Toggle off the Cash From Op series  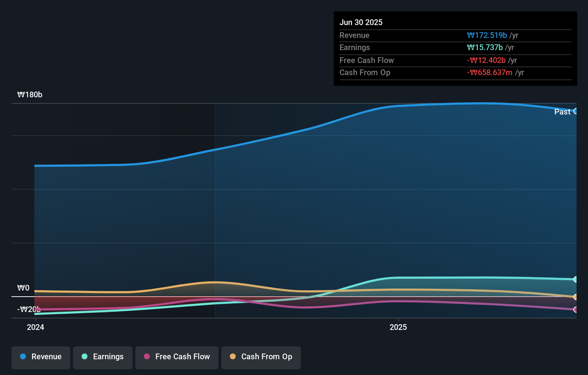tap(261, 357)
